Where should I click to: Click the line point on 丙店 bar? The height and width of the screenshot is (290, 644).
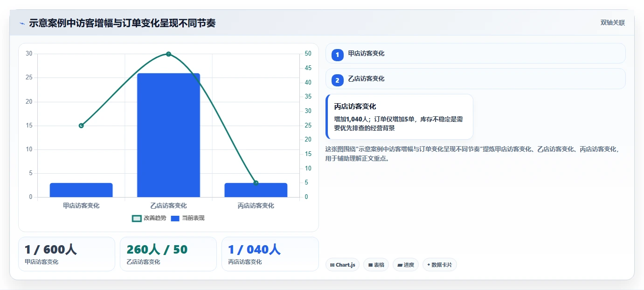click(256, 183)
